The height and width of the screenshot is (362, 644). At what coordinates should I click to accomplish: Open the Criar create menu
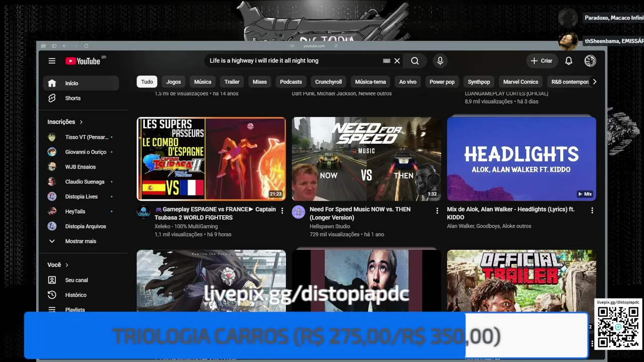pyautogui.click(x=541, y=61)
